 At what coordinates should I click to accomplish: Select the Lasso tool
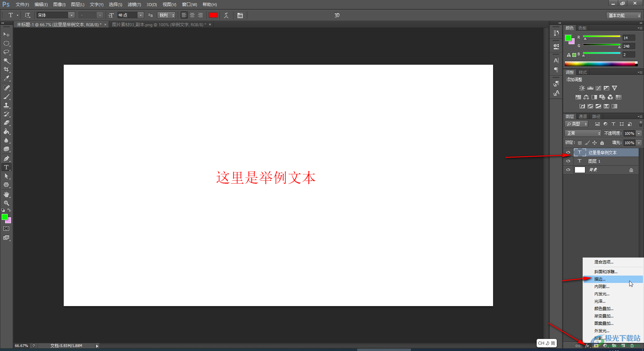(6, 52)
